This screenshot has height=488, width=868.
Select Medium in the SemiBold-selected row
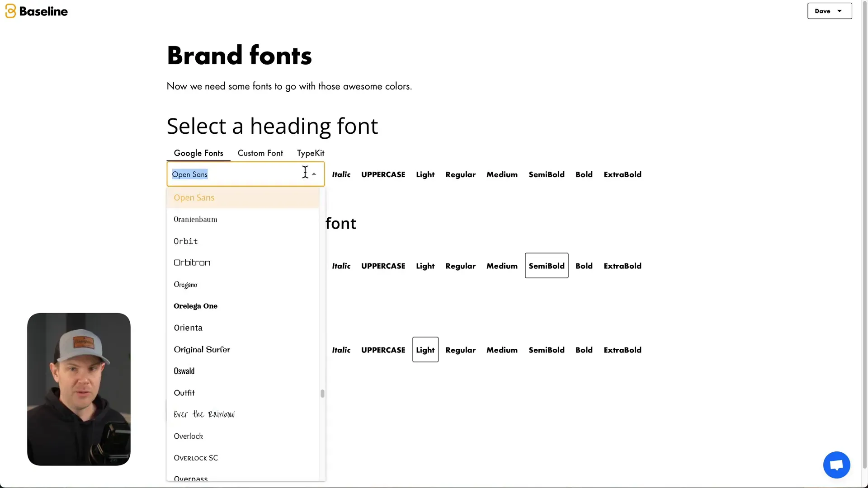(x=502, y=266)
